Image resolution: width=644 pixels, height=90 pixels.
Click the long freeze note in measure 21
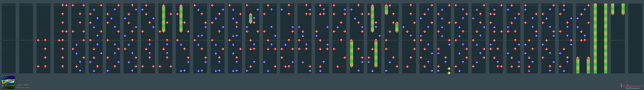pyautogui.click(x=181, y=19)
